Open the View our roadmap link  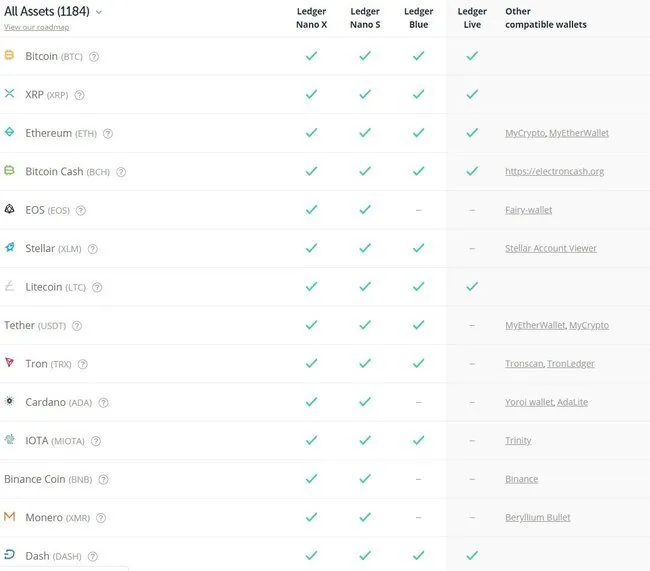pyautogui.click(x=36, y=27)
